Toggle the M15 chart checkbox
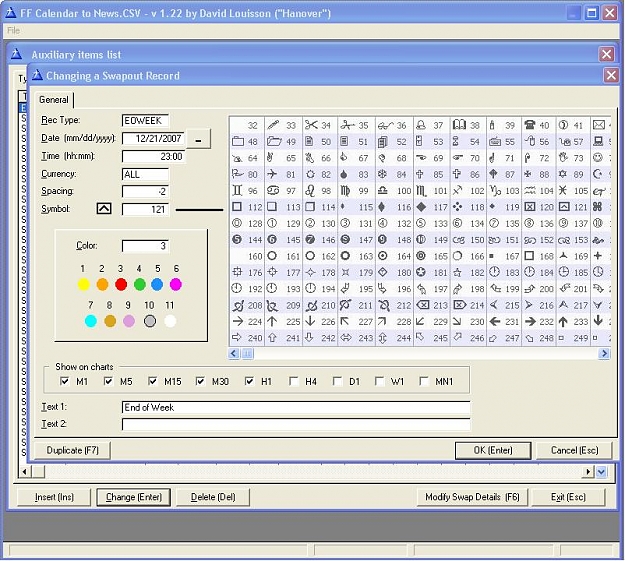 [152, 381]
